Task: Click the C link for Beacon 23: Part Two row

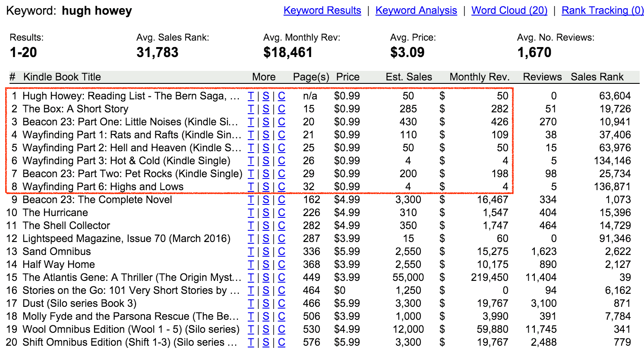Action: [x=281, y=174]
